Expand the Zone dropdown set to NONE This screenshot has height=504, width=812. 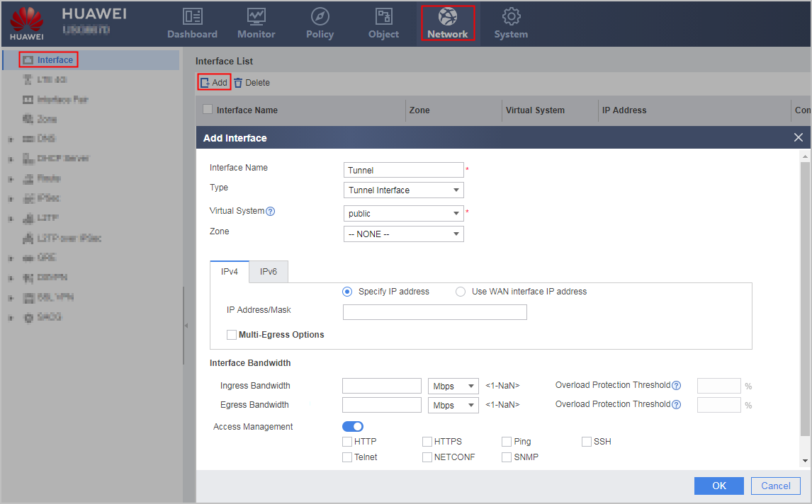click(403, 234)
